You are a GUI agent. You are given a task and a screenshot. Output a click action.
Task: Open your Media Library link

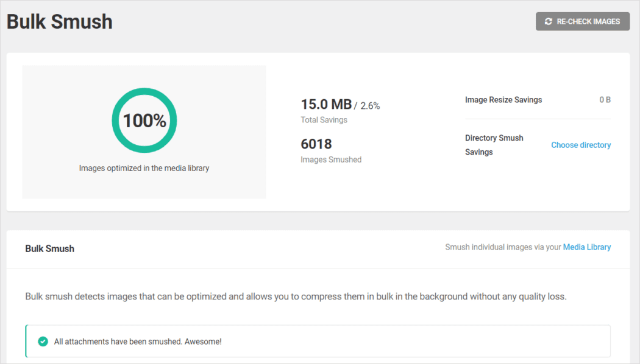586,247
